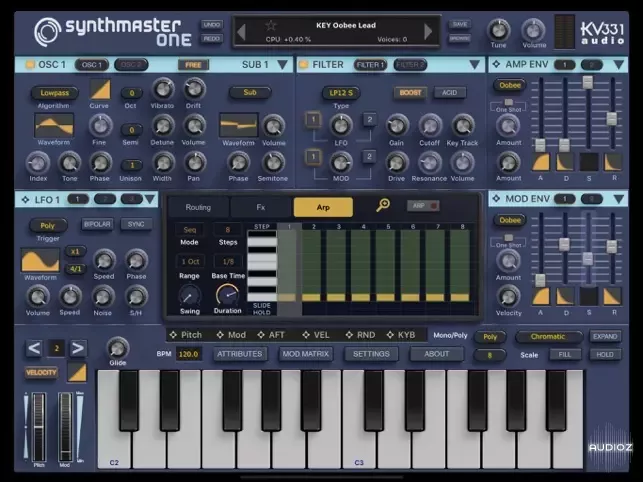
Task: Open the MOD MATRIX page
Action: click(306, 354)
